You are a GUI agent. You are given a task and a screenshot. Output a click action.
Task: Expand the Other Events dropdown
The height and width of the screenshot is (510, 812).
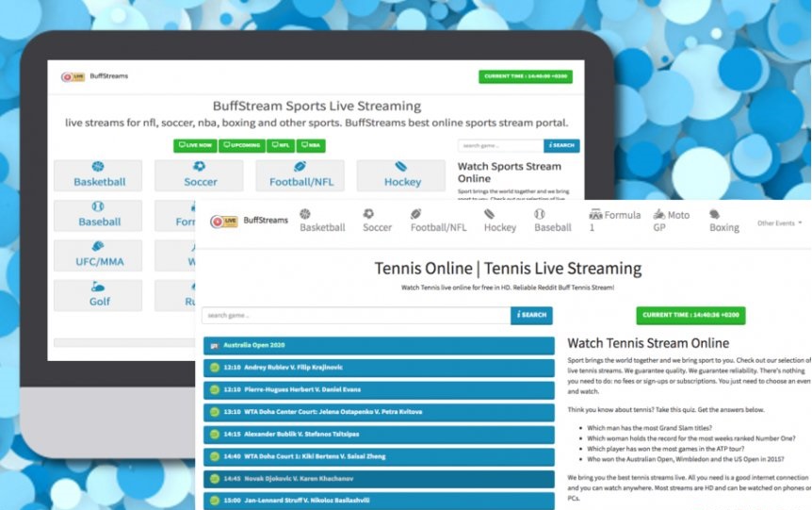pos(779,222)
